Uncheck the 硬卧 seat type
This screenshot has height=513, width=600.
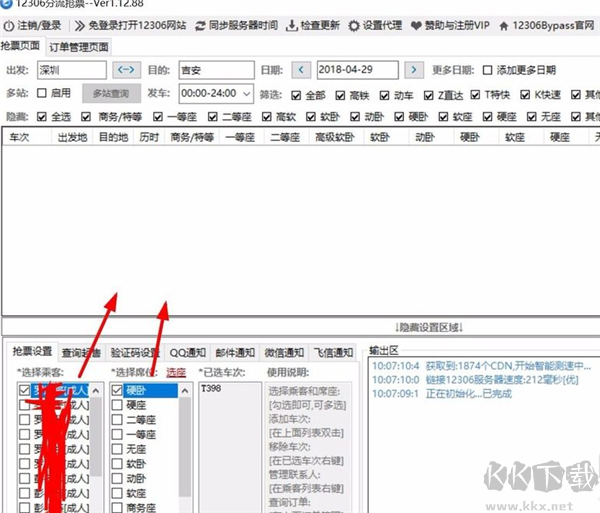(x=117, y=390)
